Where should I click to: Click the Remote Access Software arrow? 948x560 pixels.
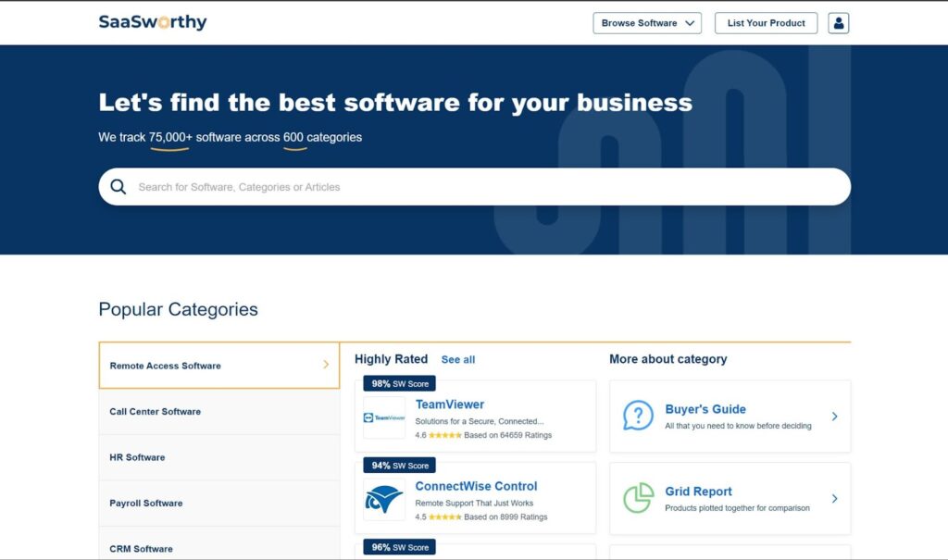coord(325,365)
